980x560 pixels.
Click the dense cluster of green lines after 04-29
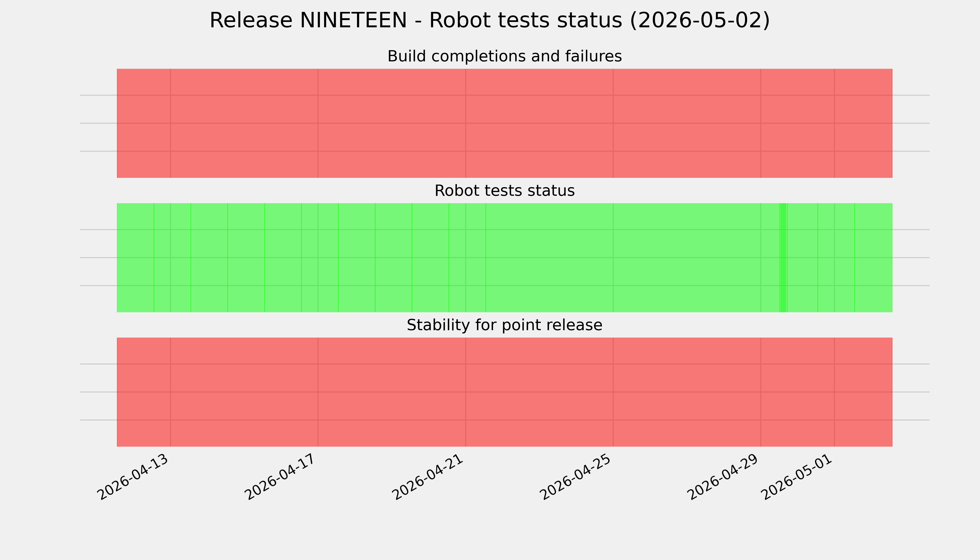point(784,258)
